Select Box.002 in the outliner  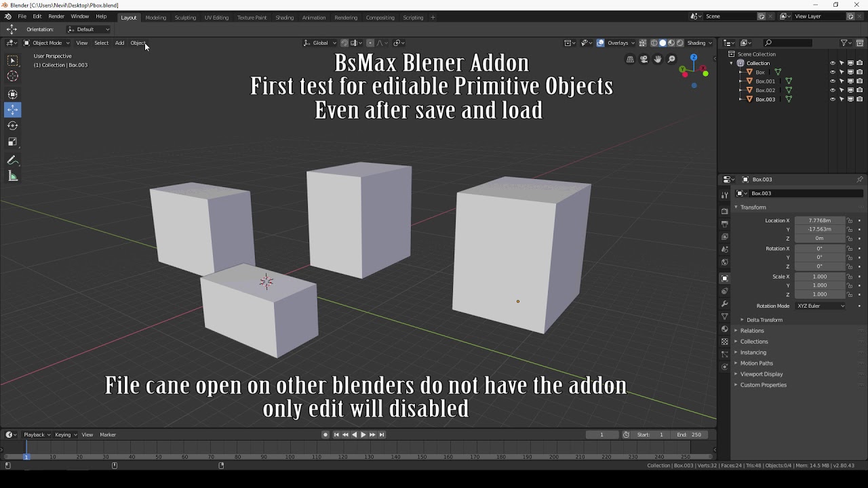pos(765,90)
